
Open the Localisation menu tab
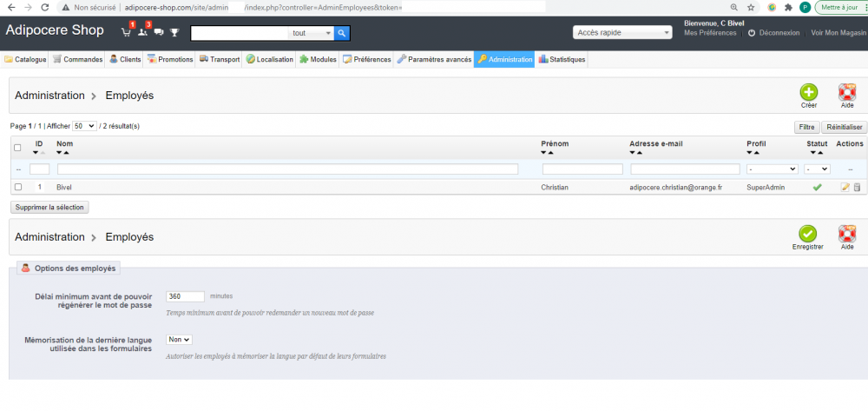coord(270,59)
